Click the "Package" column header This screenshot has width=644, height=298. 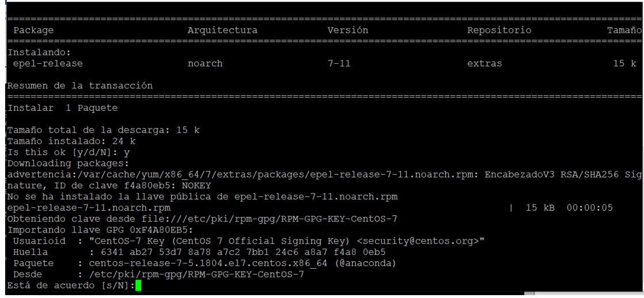point(33,30)
